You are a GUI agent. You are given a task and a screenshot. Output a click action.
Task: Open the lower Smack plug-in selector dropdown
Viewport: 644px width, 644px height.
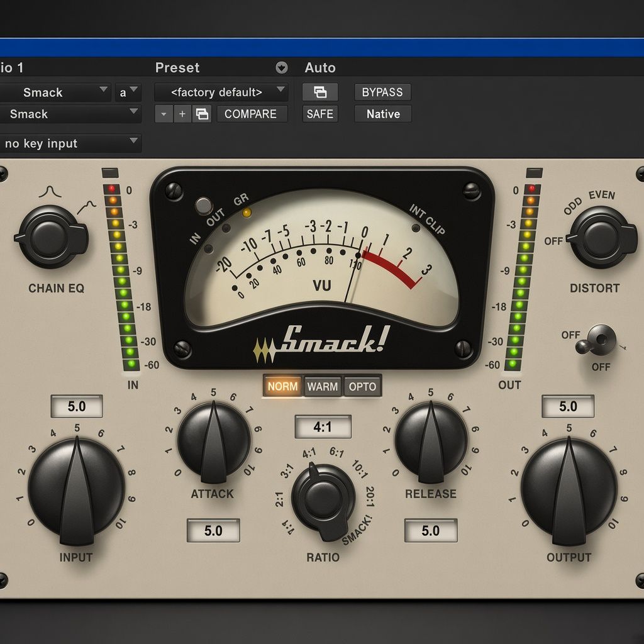(x=70, y=114)
